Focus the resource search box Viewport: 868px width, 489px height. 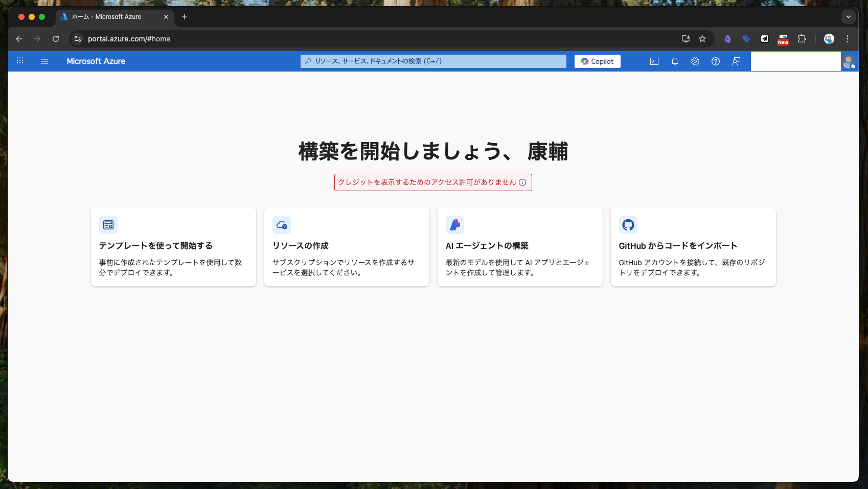coord(433,61)
